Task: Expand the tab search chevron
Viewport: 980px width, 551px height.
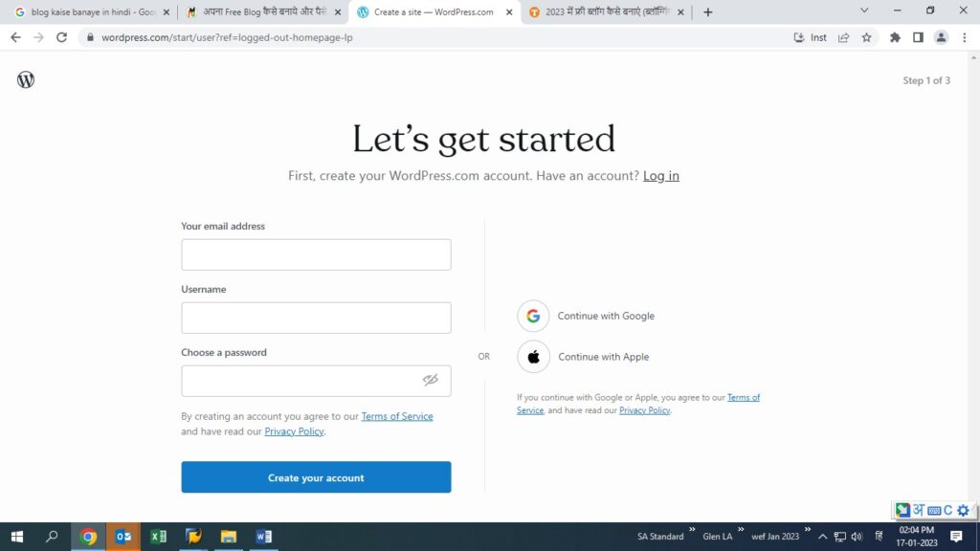Action: pos(864,11)
